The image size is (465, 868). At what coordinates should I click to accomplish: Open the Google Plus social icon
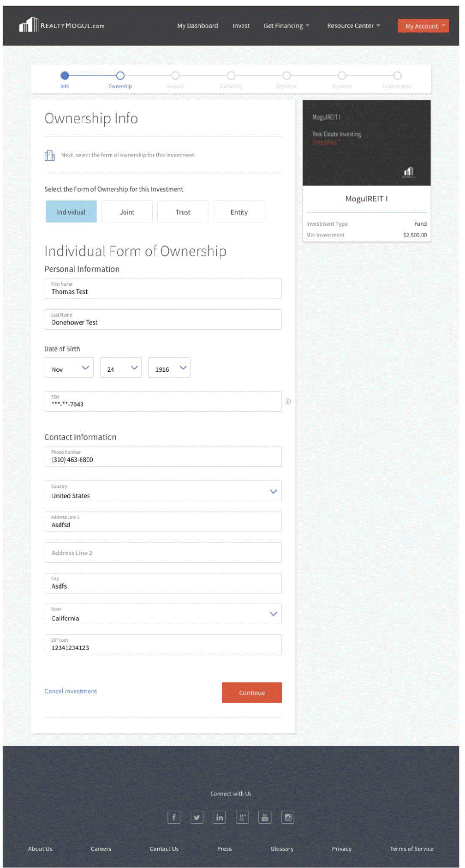(x=242, y=817)
